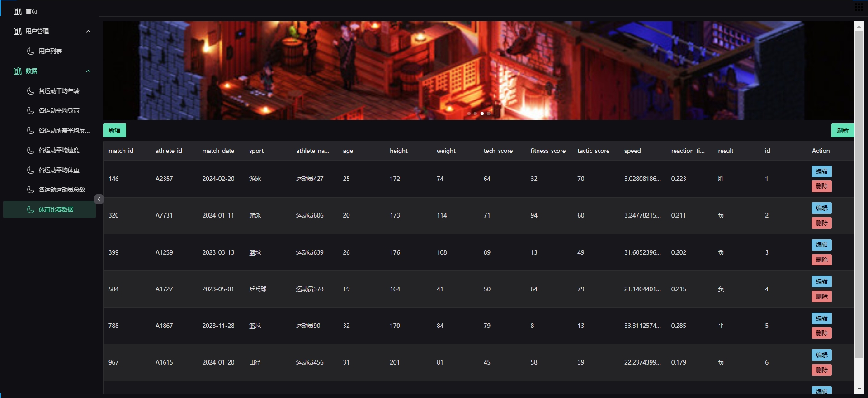Click the scrollbar up arrow
This screenshot has height=398, width=868.
point(859,26)
